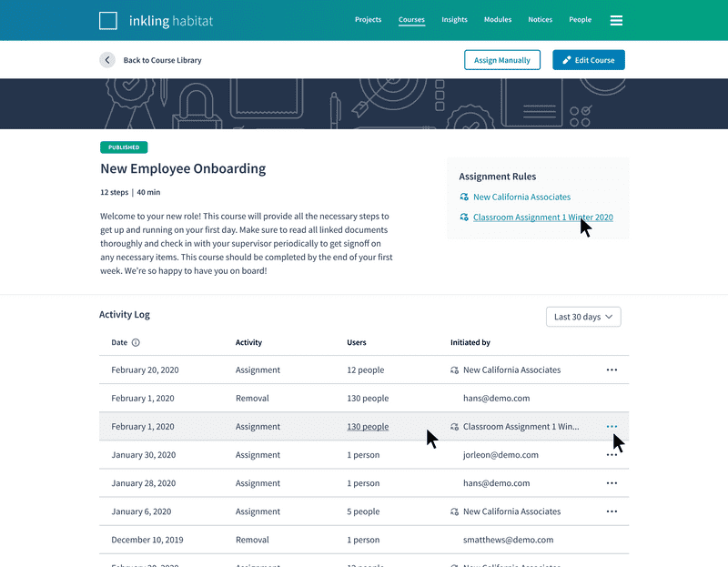
Task: Click the January 30, 2020 date cell
Action: point(144,455)
